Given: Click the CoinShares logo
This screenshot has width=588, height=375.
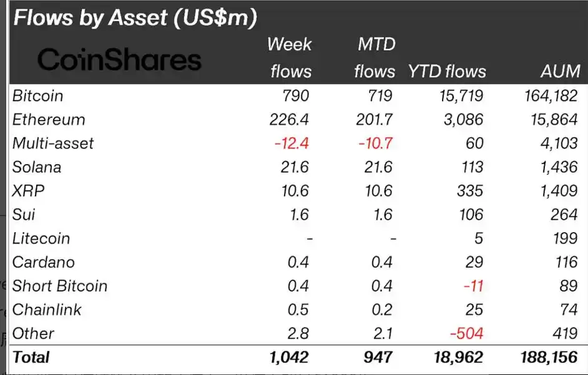Looking at the screenshot, I should point(119,60).
